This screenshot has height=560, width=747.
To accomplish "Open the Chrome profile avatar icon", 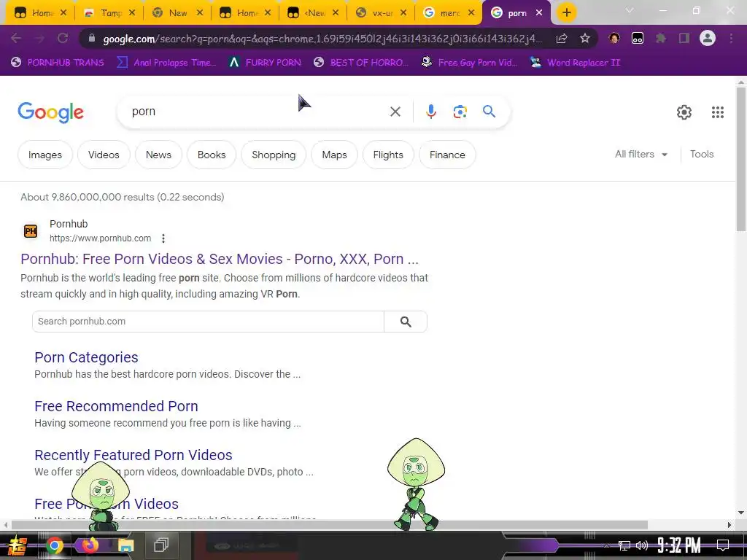I will [x=708, y=38].
